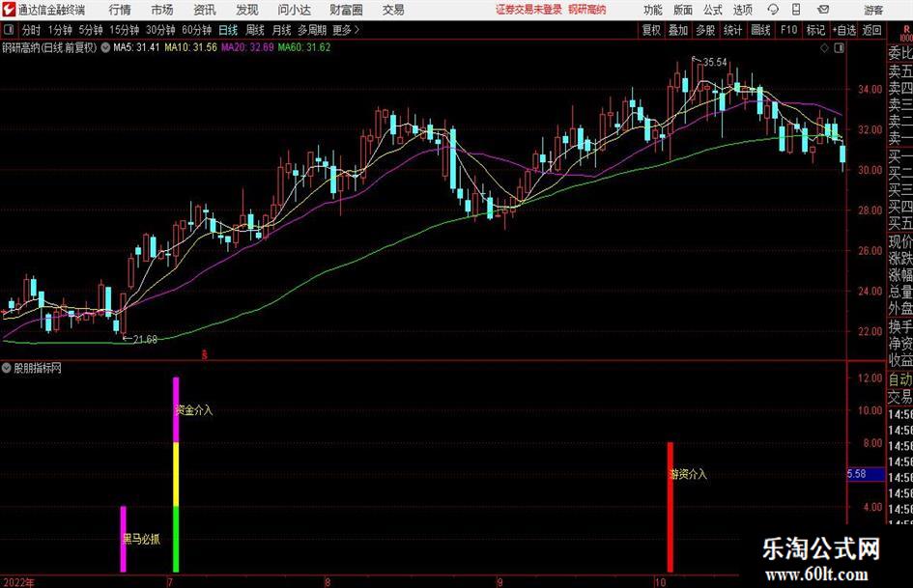The image size is (913, 588).
Task: Switch to 1分钟 period
Action: click(59, 30)
